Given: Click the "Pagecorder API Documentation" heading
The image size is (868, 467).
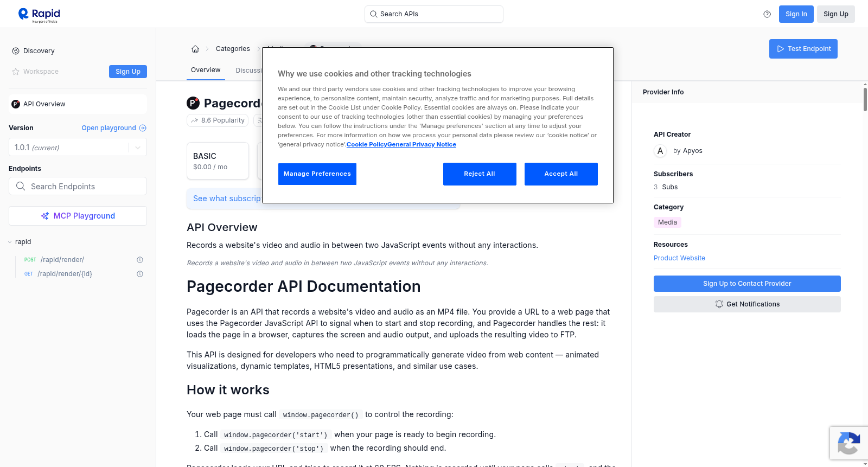Looking at the screenshot, I should (x=304, y=286).
